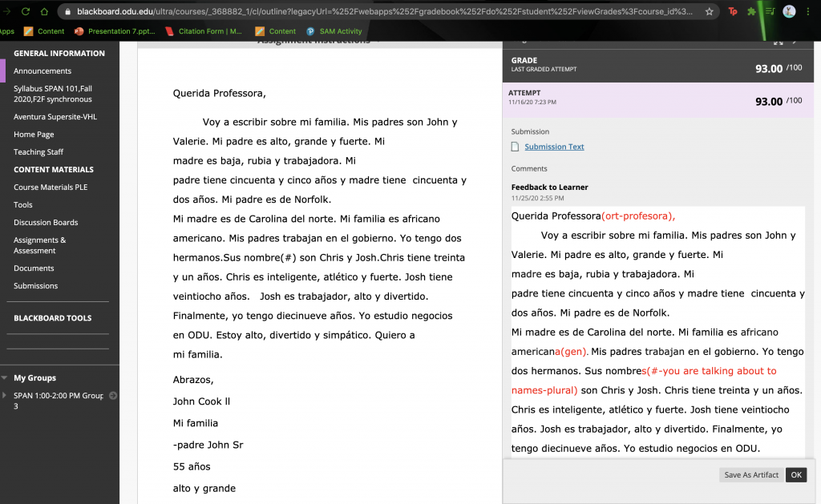Click the browser address bar URL
This screenshot has height=504, width=821.
(x=384, y=11)
